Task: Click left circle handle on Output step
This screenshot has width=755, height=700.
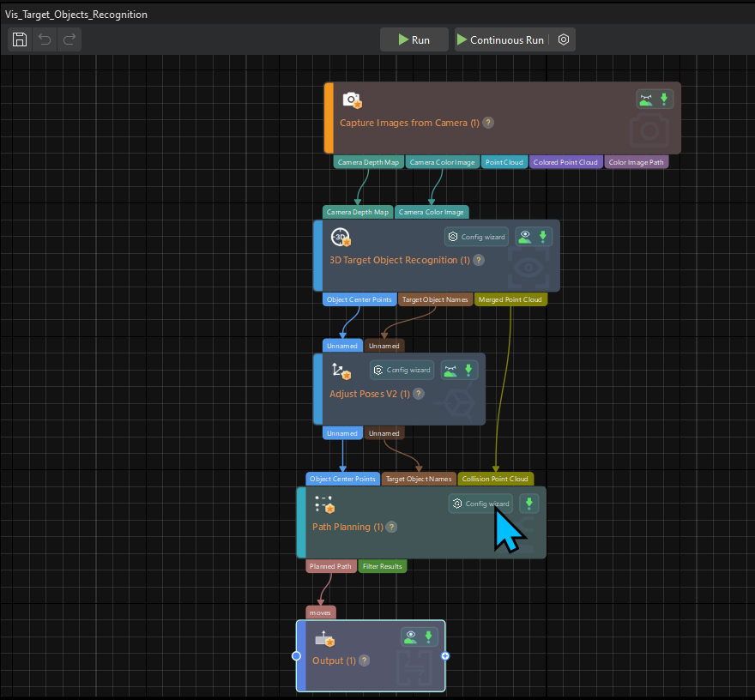Action: [x=296, y=656]
